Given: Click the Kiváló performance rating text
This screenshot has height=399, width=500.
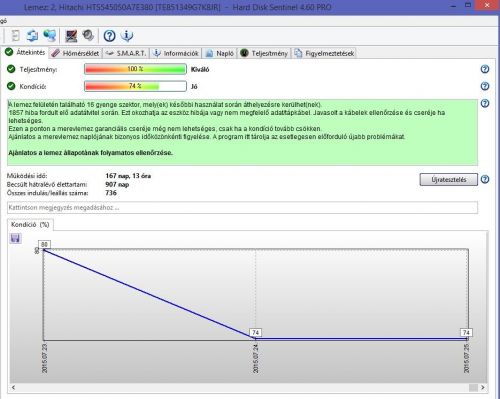Looking at the screenshot, I should click(x=200, y=69).
